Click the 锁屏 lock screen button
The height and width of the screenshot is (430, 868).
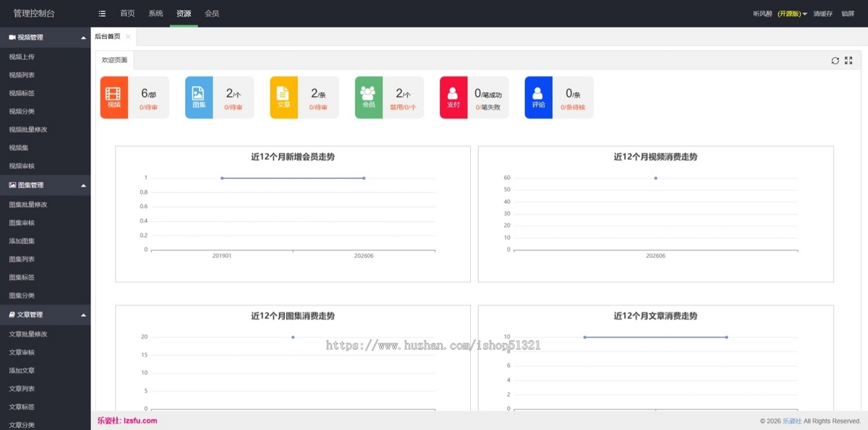point(848,14)
